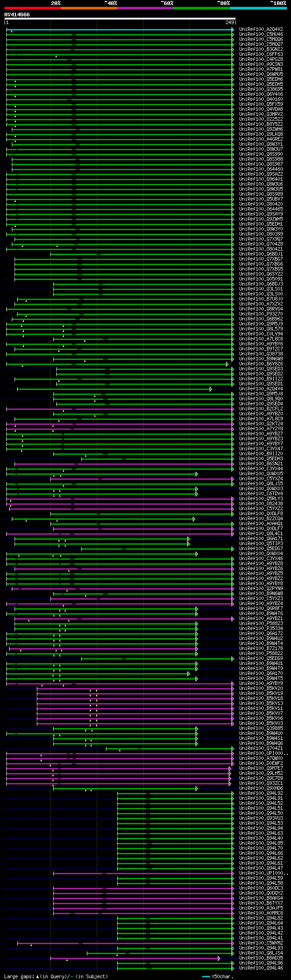Click hit label UniRef100_A0MMC8
The width and height of the screenshot is (291, 980).
(261, 913)
